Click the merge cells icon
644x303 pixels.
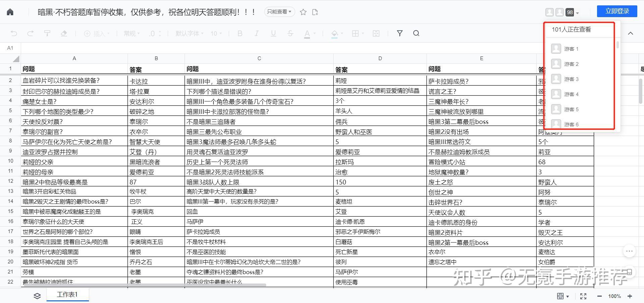pos(376,33)
